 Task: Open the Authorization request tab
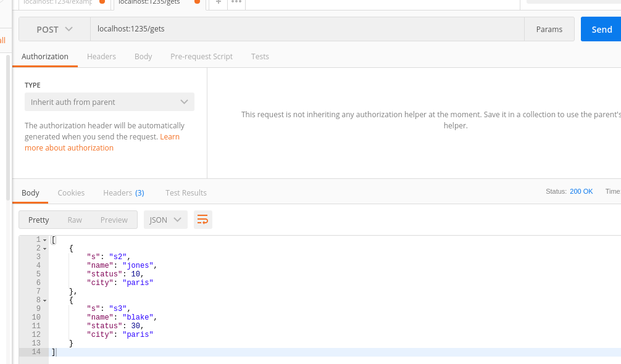click(x=44, y=57)
